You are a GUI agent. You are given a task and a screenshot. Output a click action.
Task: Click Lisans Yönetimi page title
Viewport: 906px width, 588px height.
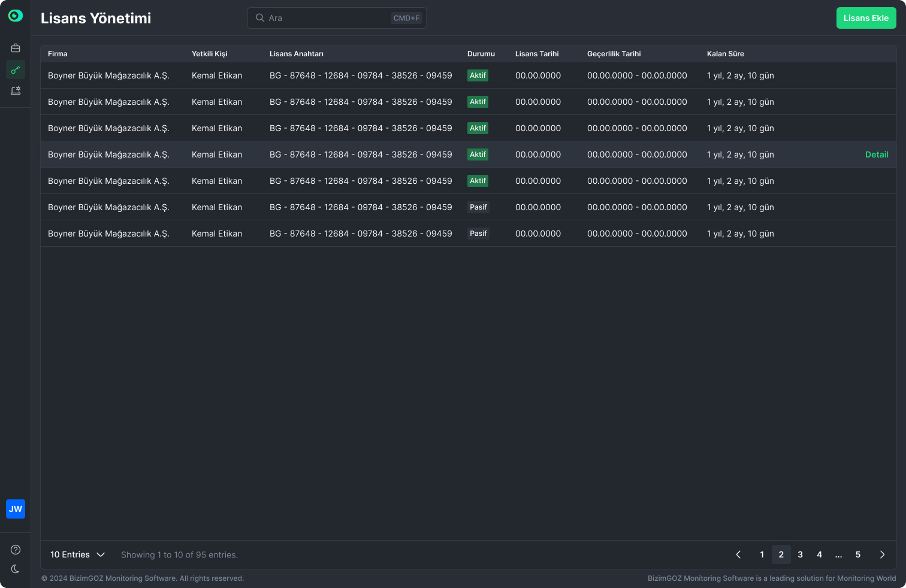(96, 18)
